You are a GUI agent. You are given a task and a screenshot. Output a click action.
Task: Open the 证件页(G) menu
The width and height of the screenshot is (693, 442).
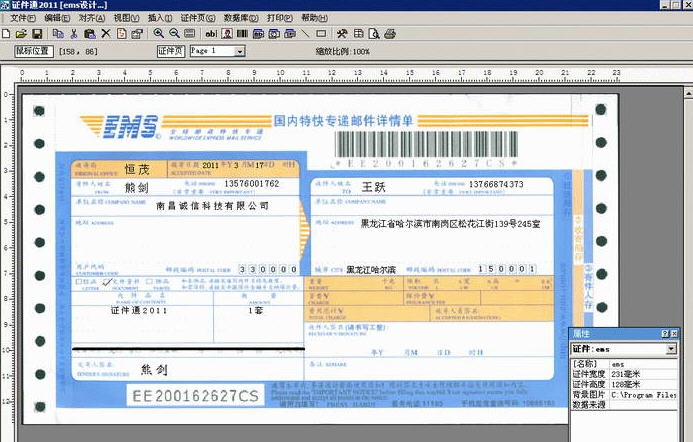tap(198, 18)
